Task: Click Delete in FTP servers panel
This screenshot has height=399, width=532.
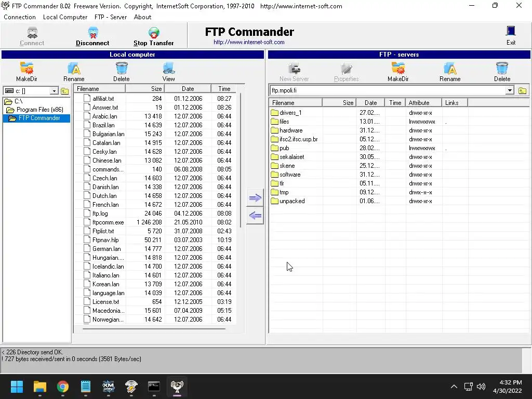Action: tap(502, 72)
